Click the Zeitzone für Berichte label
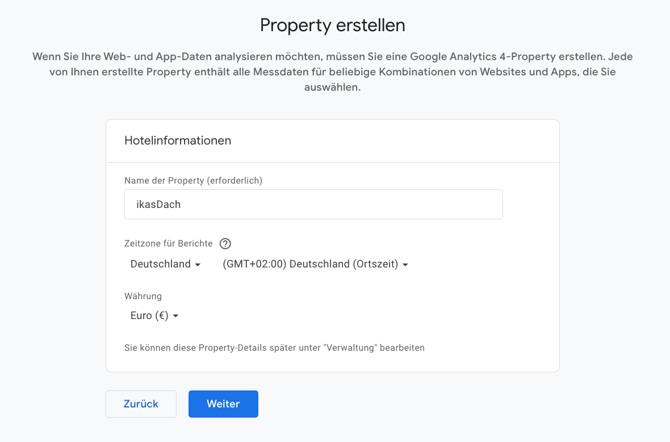670x442 pixels. click(168, 244)
